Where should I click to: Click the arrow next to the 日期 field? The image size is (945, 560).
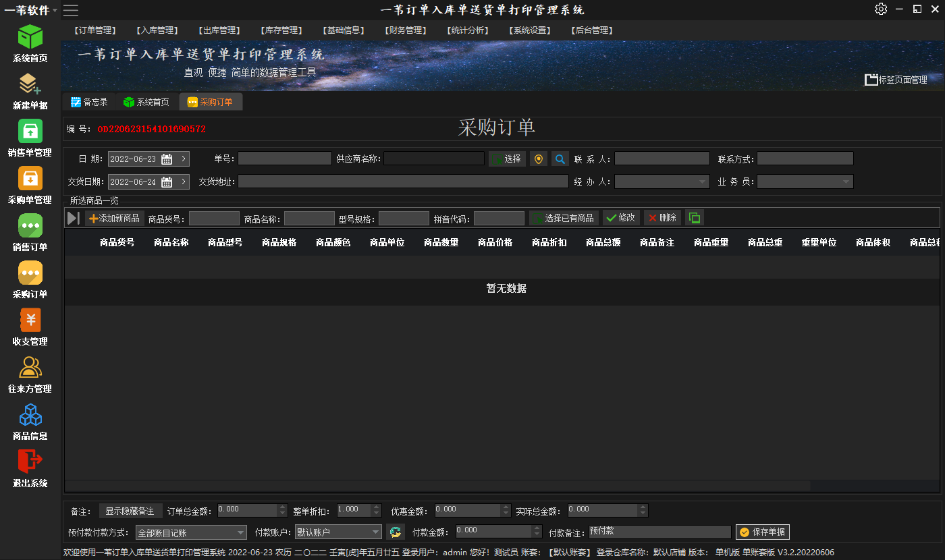tap(183, 159)
